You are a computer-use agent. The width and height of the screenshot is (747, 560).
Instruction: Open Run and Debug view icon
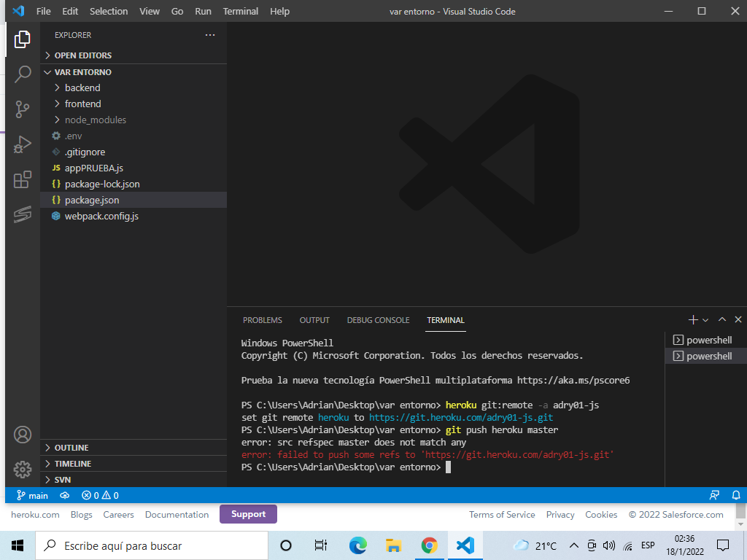(22, 145)
